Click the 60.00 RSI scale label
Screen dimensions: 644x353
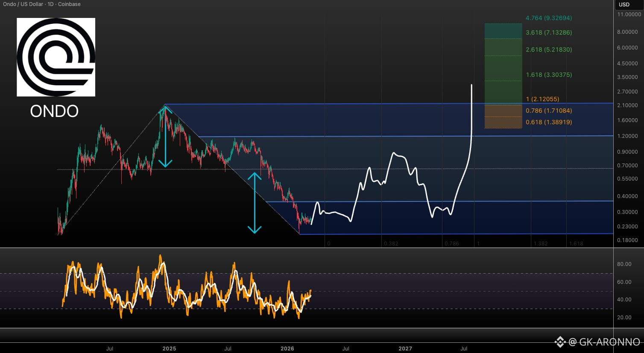coord(624,282)
